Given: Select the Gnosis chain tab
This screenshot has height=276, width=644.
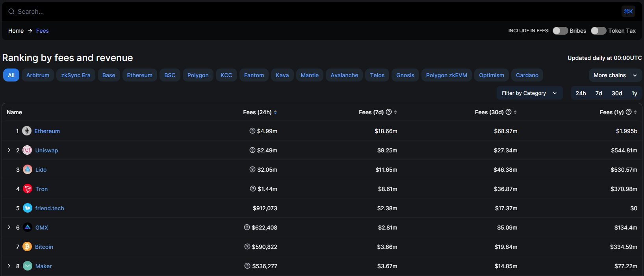Looking at the screenshot, I should pos(405,75).
